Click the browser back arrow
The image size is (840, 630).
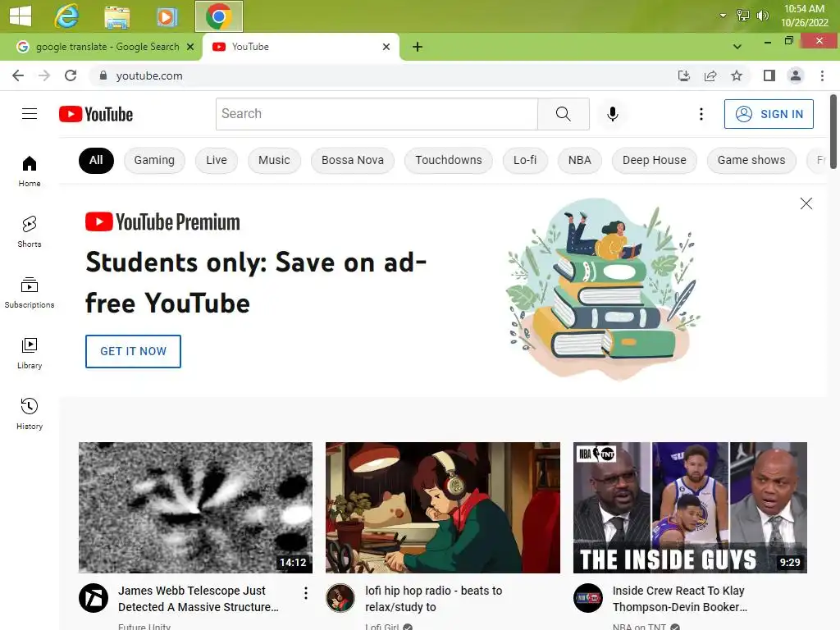tap(18, 75)
